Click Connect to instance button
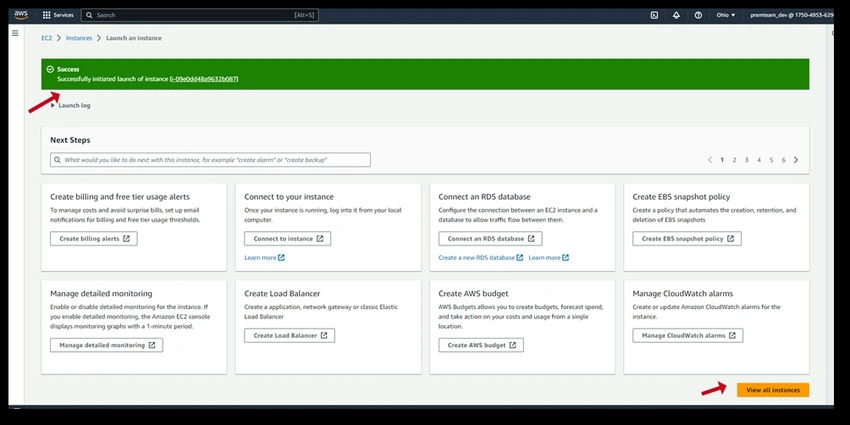850x425 pixels. (287, 239)
